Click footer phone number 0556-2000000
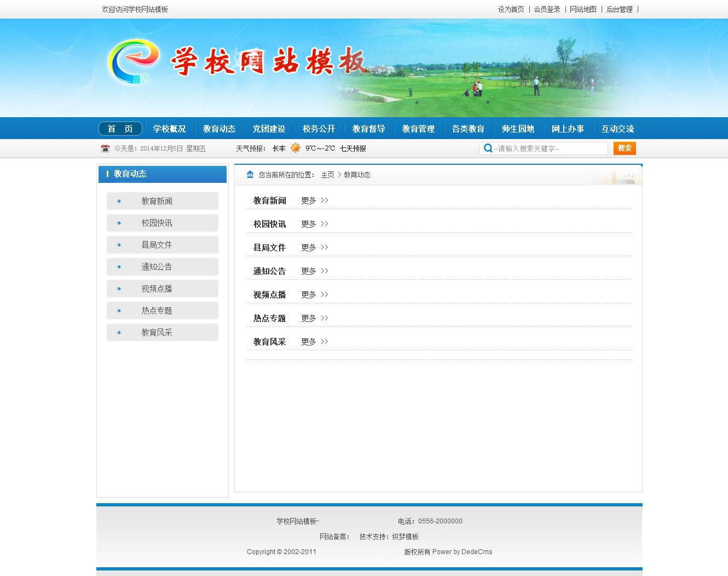 440,521
